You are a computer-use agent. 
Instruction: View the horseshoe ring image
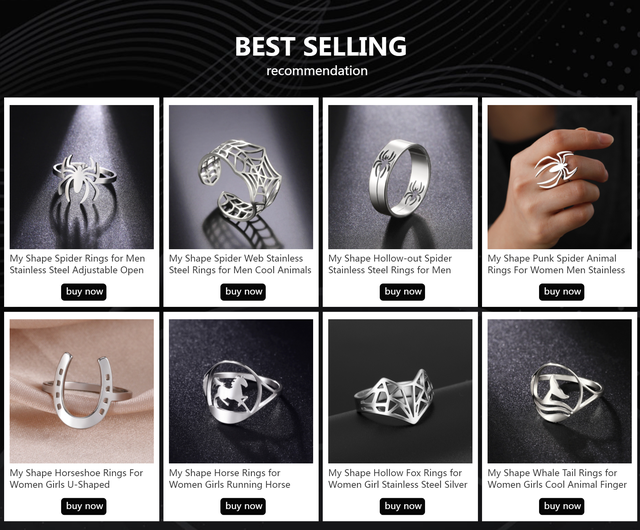point(82,391)
